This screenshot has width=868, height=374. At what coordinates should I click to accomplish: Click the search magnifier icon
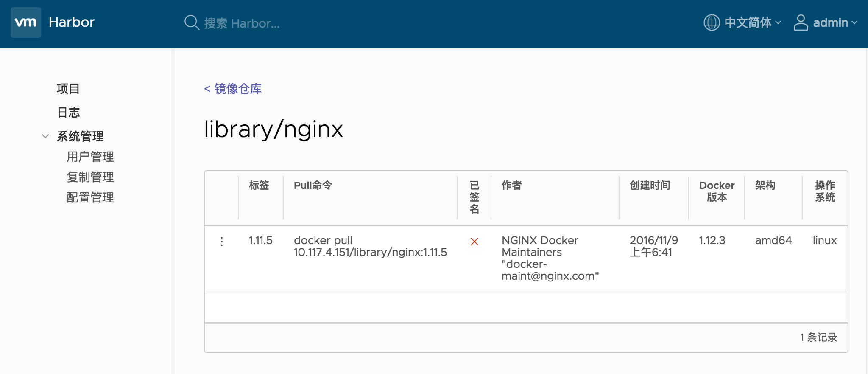[191, 22]
